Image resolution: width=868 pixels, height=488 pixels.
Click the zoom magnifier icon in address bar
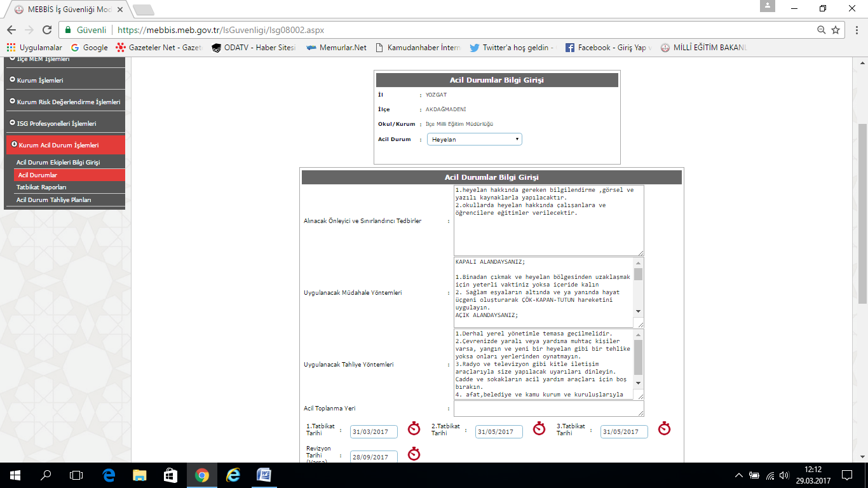822,30
